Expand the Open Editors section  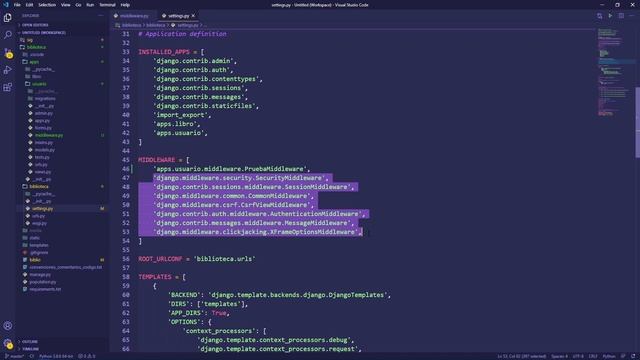click(35, 25)
